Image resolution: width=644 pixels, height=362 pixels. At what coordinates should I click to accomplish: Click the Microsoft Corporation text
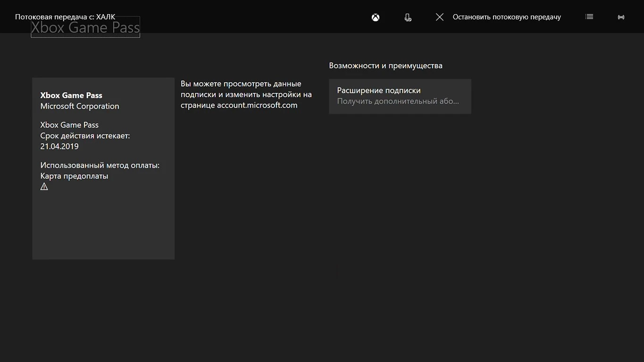click(80, 106)
